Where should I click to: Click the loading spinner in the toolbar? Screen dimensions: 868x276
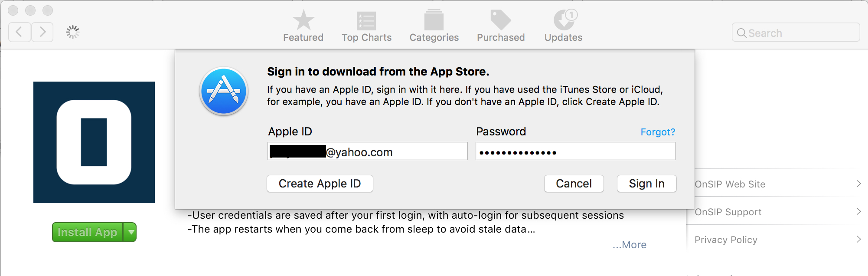(x=73, y=32)
